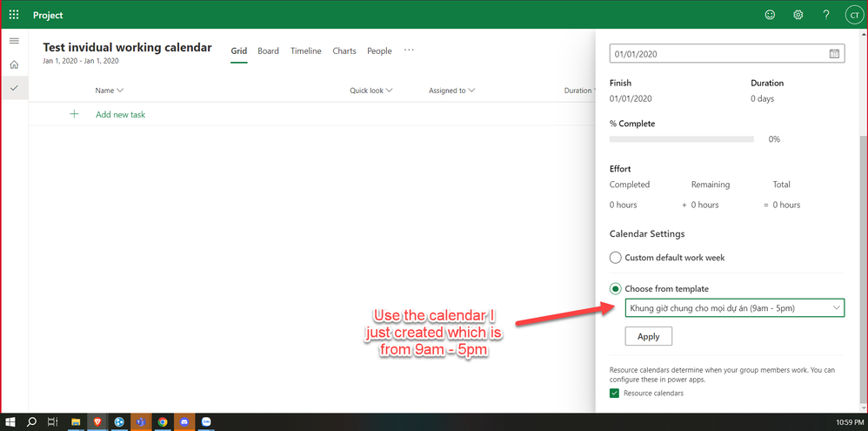The image size is (868, 431).
Task: Select the checkmark project icon in sidebar
Action: [x=15, y=88]
